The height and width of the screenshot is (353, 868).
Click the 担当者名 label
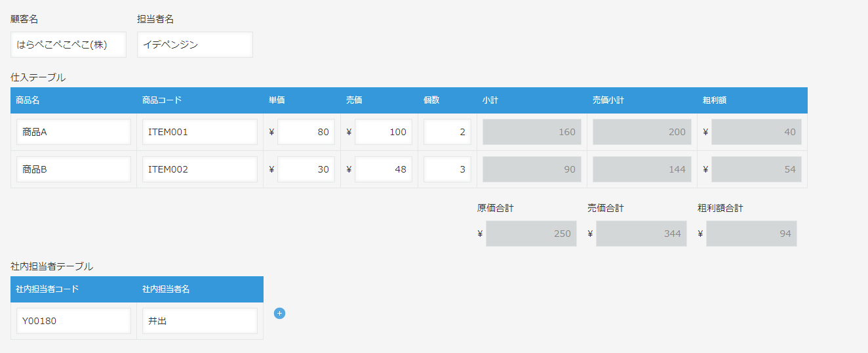coord(155,20)
